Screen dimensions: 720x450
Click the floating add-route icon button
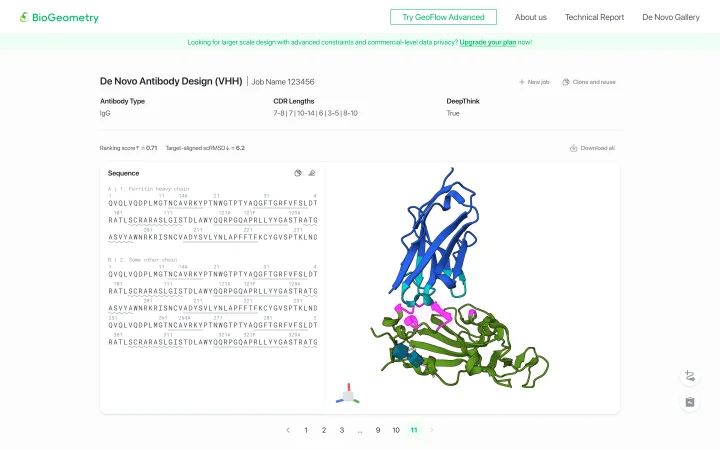(690, 376)
